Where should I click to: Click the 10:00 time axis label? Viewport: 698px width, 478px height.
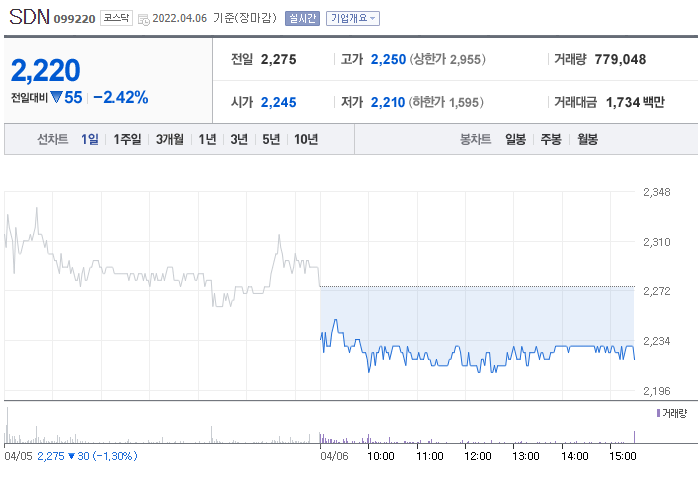381,456
